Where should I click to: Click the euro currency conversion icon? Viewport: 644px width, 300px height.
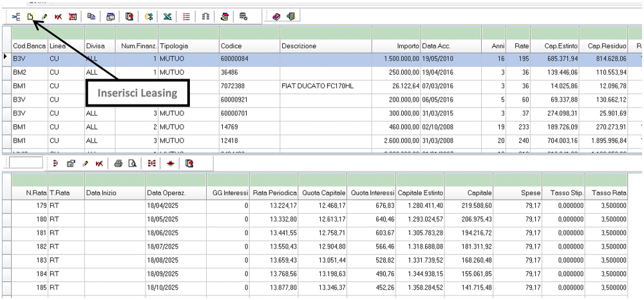[149, 17]
